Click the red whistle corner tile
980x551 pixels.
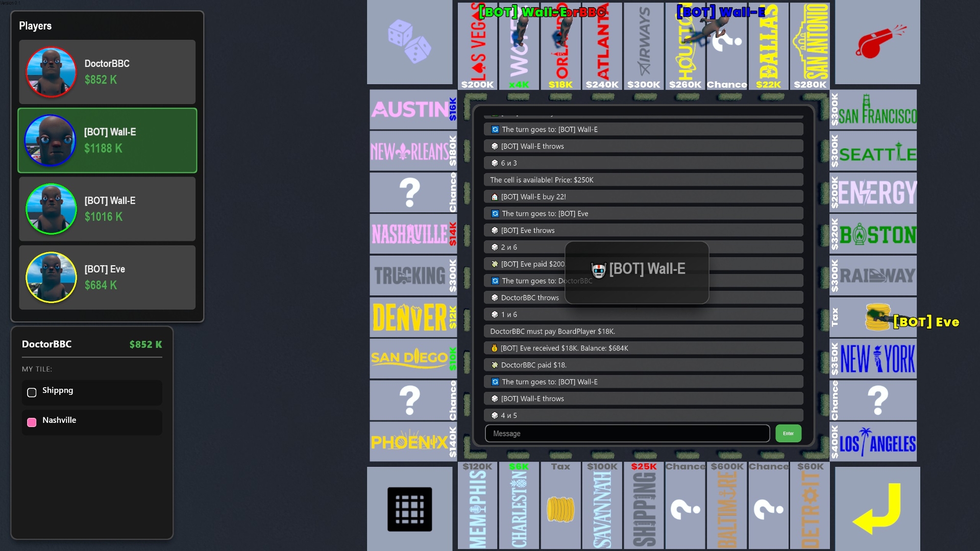pos(877,42)
